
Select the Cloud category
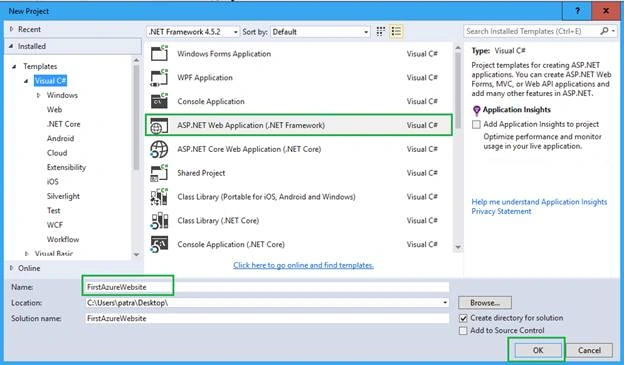click(57, 153)
